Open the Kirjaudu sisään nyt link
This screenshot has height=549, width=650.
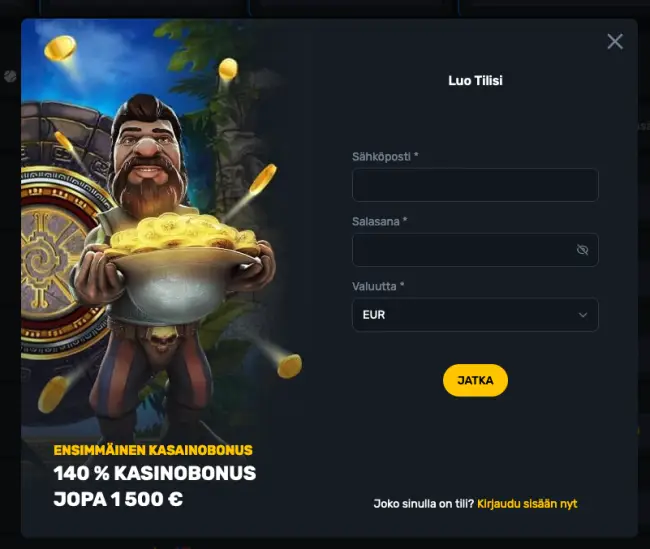pyautogui.click(x=527, y=504)
